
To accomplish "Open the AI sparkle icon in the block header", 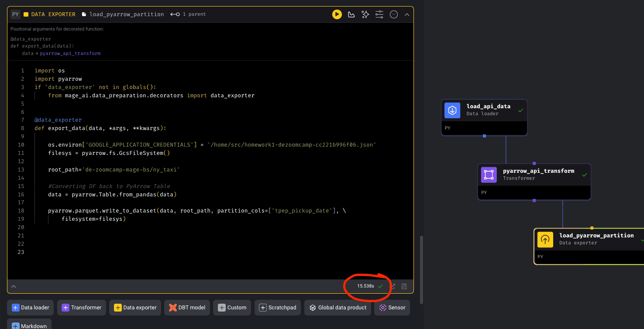I will pyautogui.click(x=365, y=14).
